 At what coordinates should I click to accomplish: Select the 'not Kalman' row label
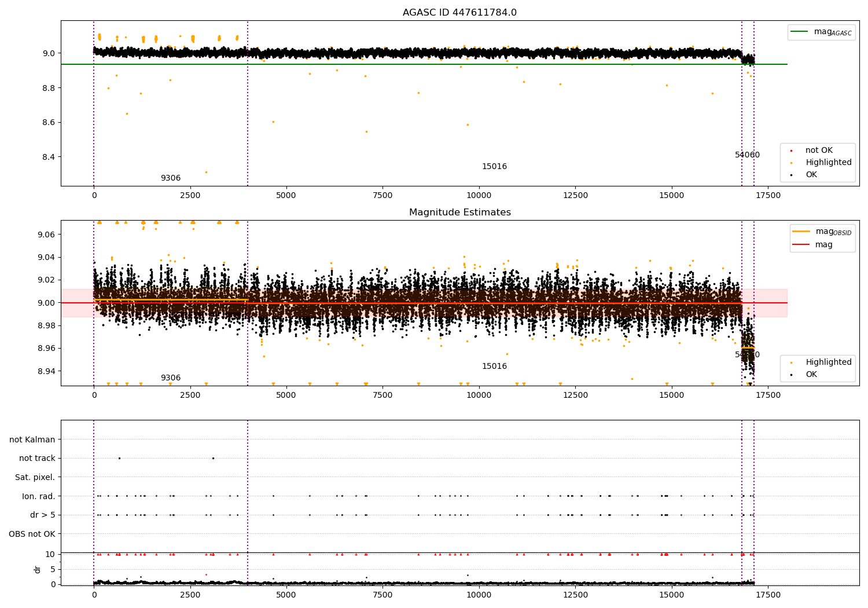coord(32,440)
